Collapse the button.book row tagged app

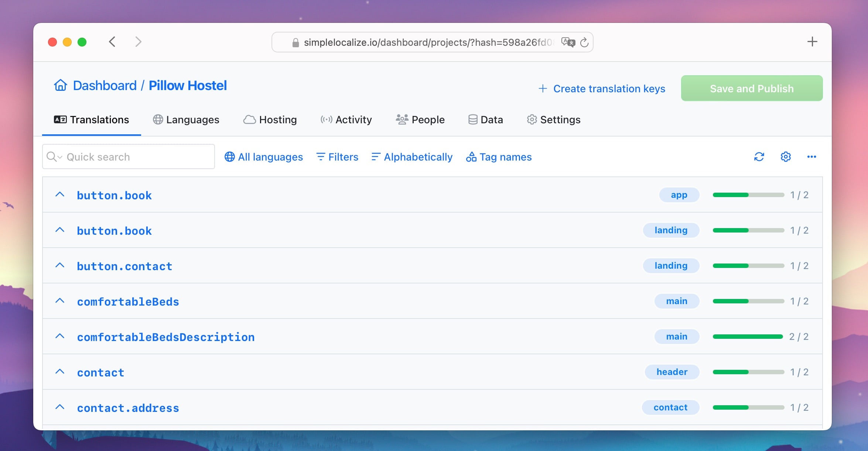pos(60,194)
